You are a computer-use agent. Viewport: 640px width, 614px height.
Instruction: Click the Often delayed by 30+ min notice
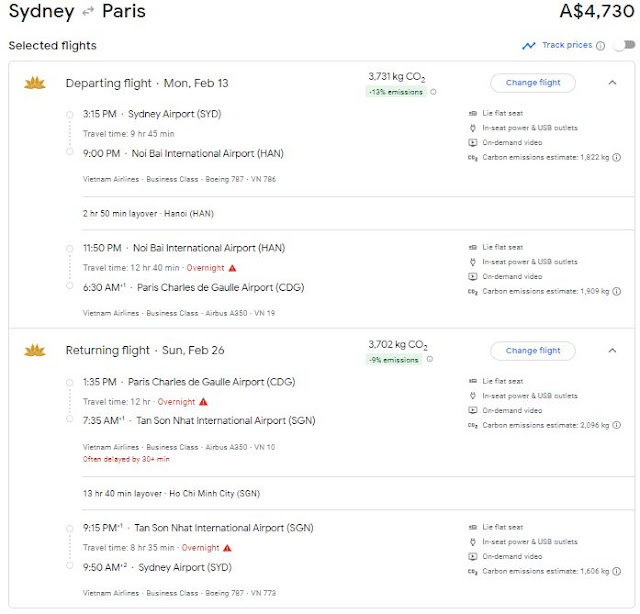coord(126,459)
